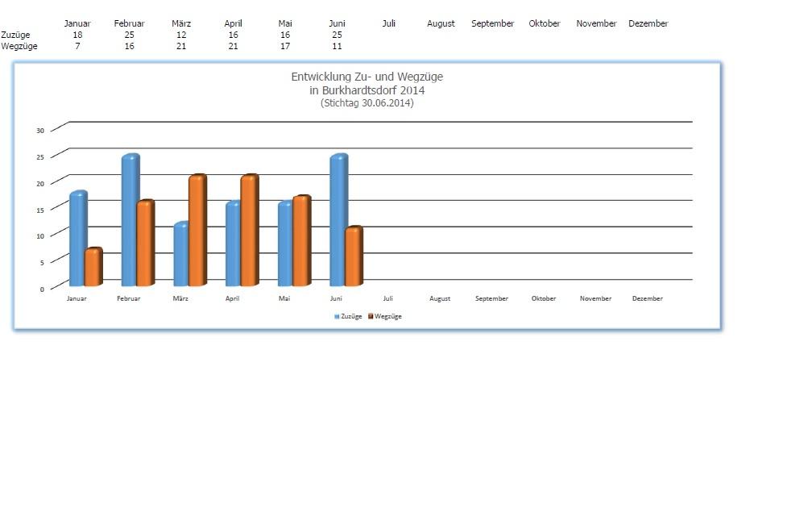
Task: Click the Mai Wegzüge value 17 cell
Action: click(285, 46)
